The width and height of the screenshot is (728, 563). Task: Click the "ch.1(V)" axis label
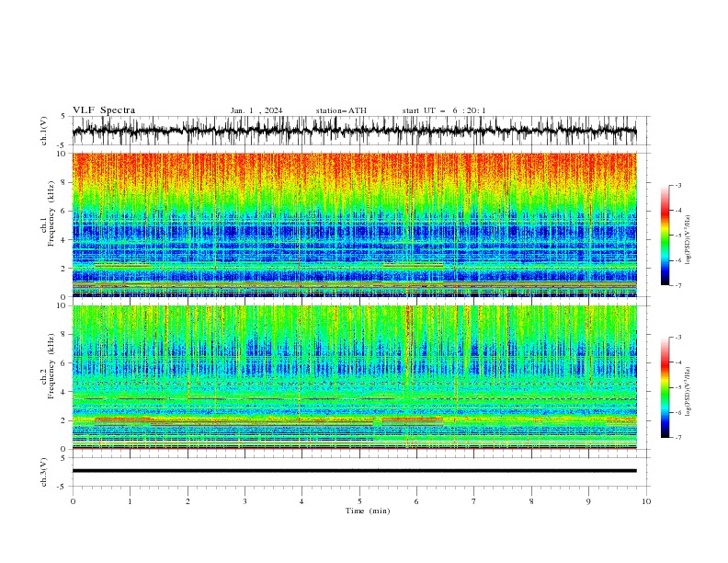[44, 131]
